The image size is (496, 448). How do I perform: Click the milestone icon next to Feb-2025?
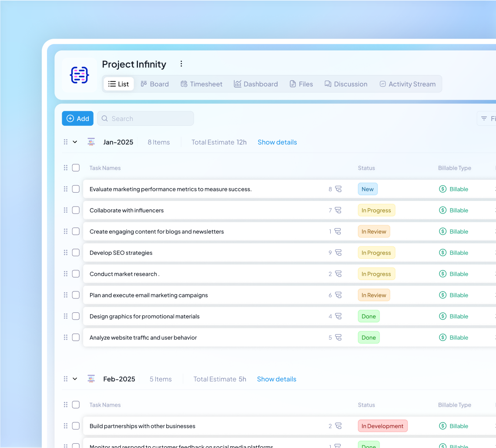click(91, 379)
